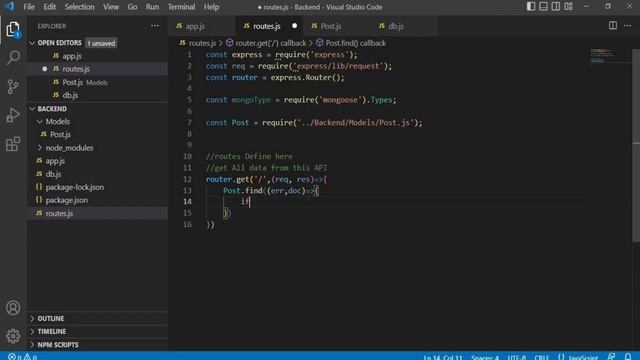Change encoding via UTF-8 status item

click(517, 357)
